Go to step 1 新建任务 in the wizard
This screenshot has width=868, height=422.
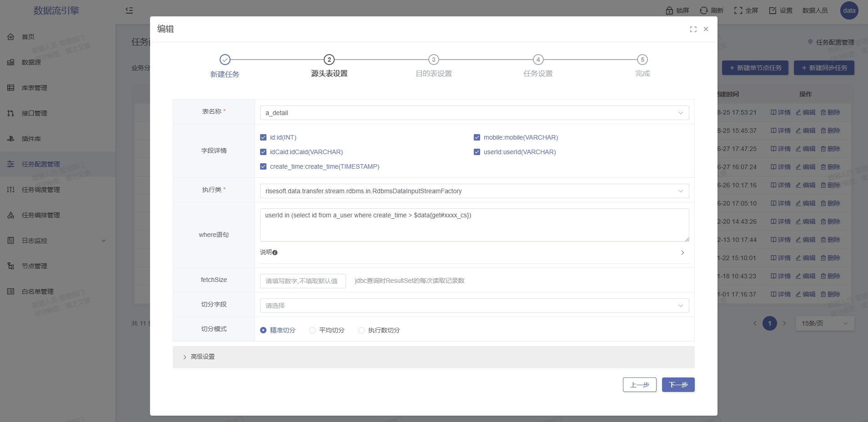click(225, 60)
